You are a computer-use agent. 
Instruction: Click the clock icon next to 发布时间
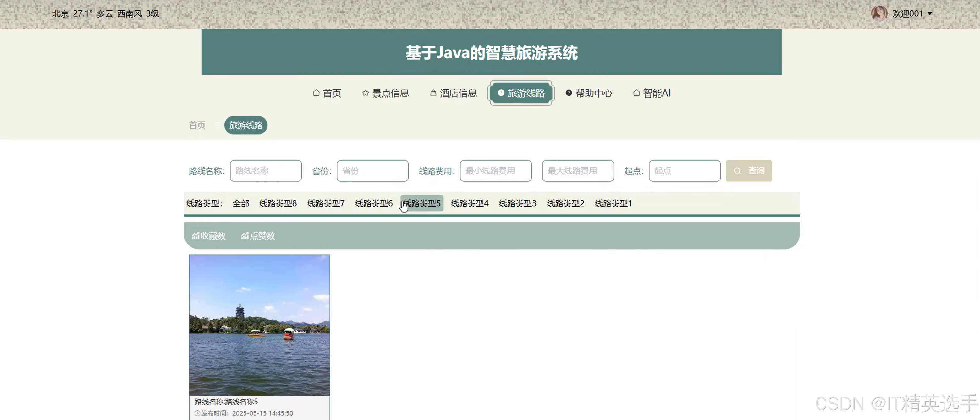197,413
